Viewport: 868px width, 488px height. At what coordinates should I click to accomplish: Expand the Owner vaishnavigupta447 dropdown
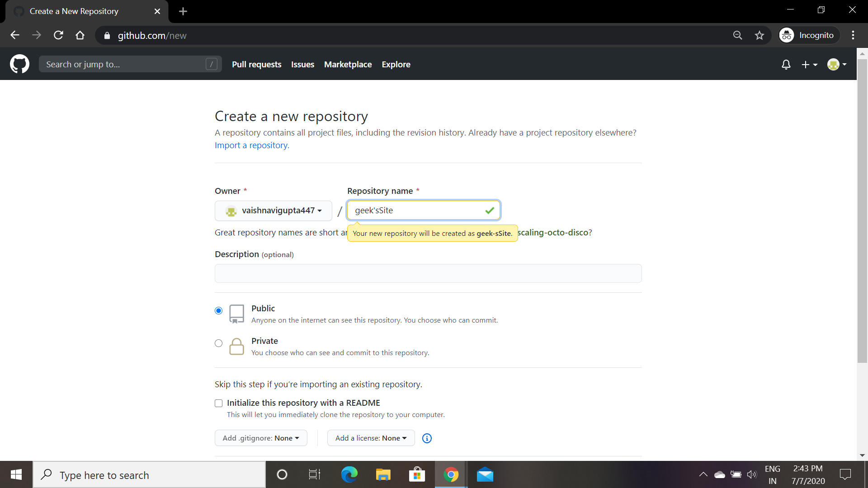point(274,211)
